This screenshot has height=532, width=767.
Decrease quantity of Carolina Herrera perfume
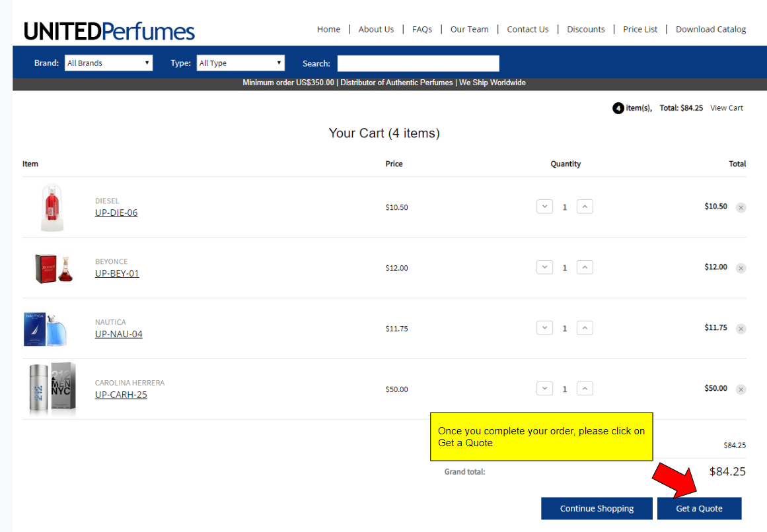[544, 389]
